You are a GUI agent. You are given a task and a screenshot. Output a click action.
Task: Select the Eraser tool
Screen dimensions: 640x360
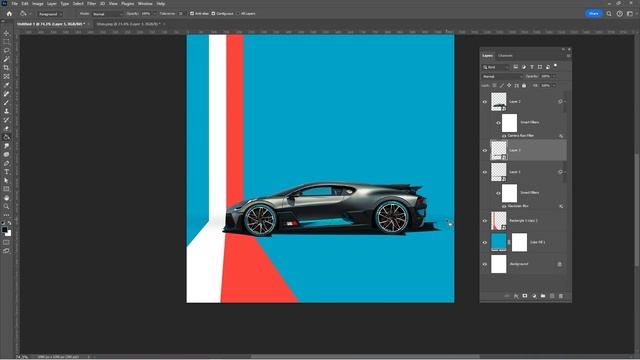(6, 129)
